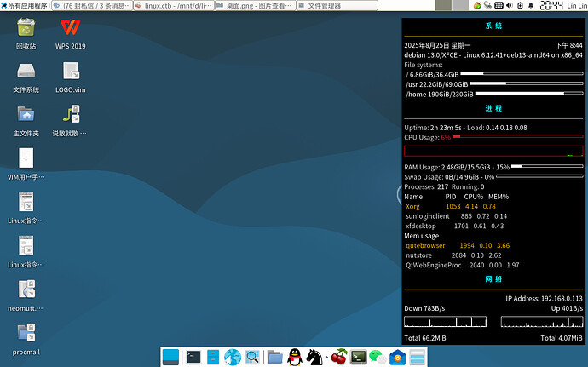Launch WPS 2019 from the desktop
The height and width of the screenshot is (367, 588).
(70, 27)
